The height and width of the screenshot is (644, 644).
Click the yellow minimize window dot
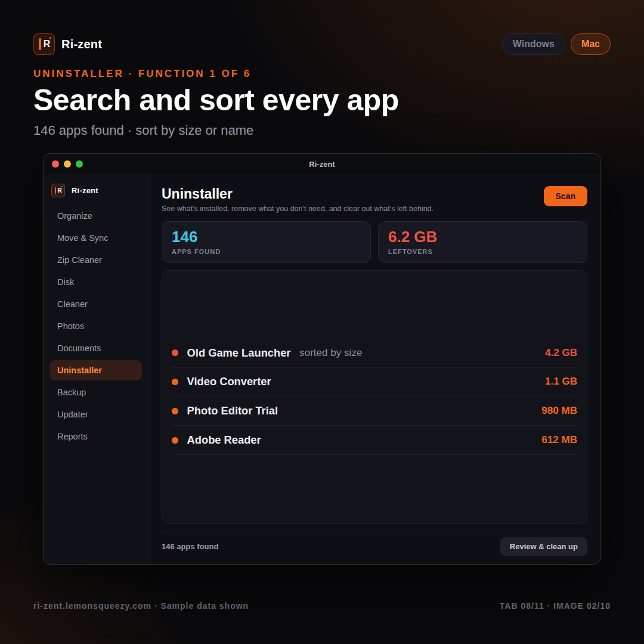pos(67,164)
